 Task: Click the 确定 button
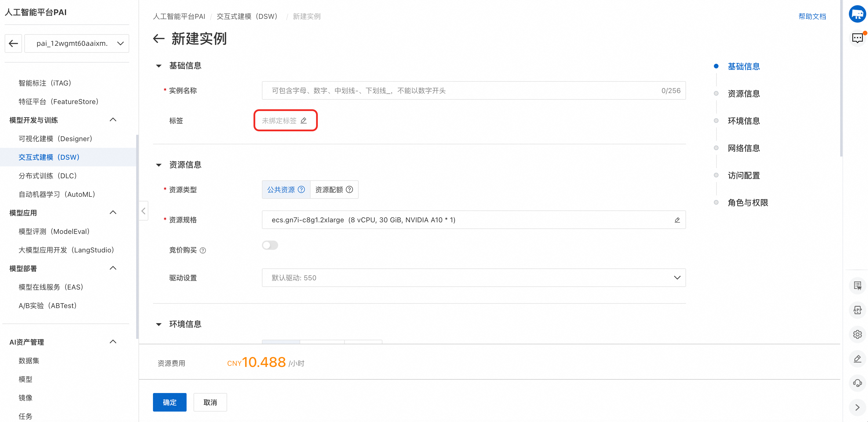tap(169, 402)
